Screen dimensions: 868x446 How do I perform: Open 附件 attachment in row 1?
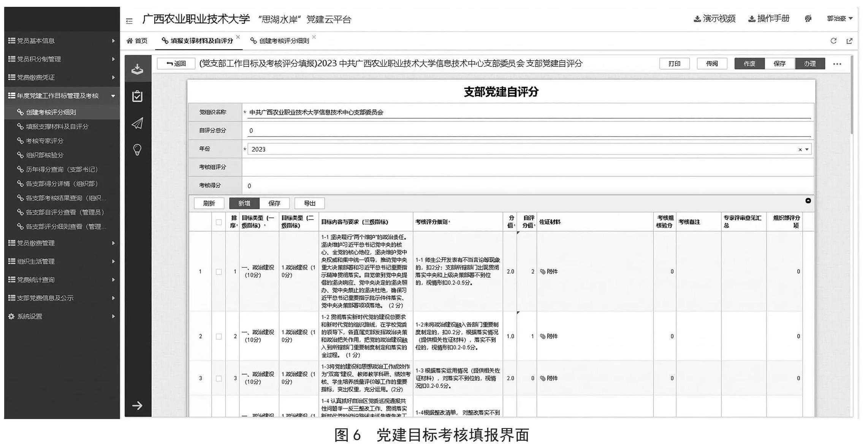coord(549,272)
